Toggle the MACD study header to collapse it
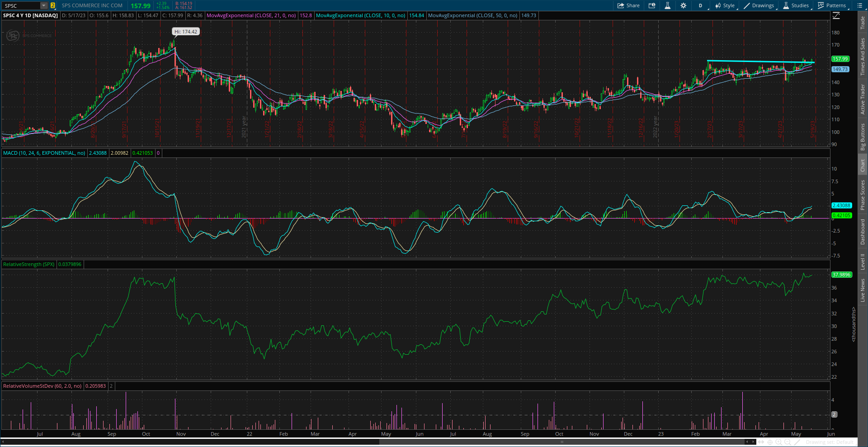Screen dimensions: 868x447 (43, 153)
